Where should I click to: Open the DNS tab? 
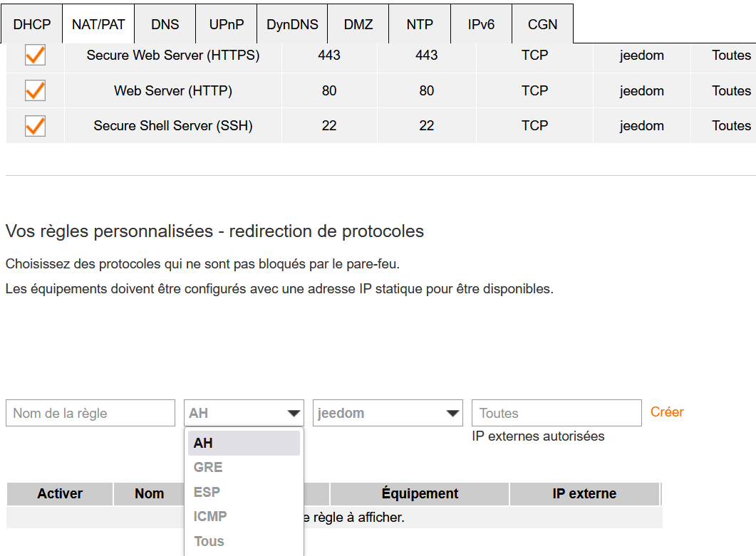click(165, 24)
